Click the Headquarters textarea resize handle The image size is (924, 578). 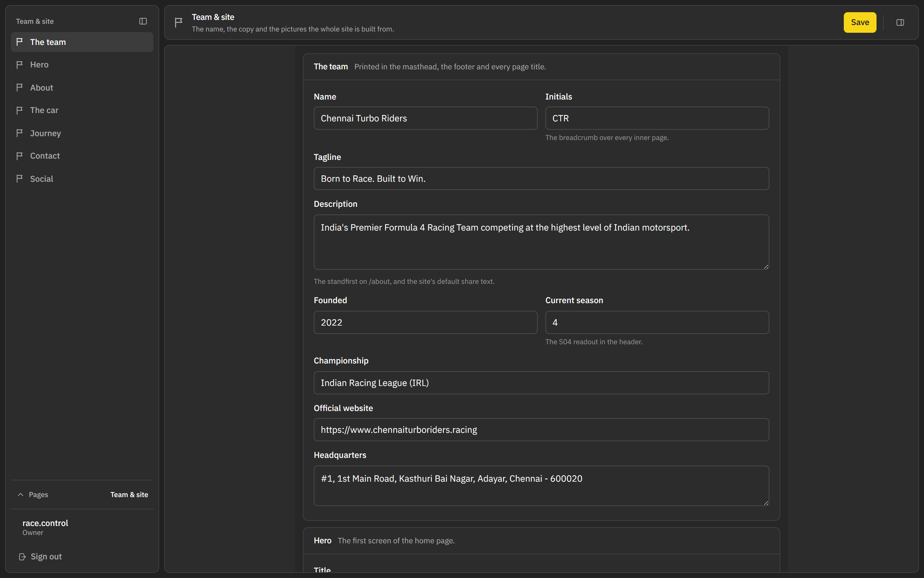[x=766, y=503]
